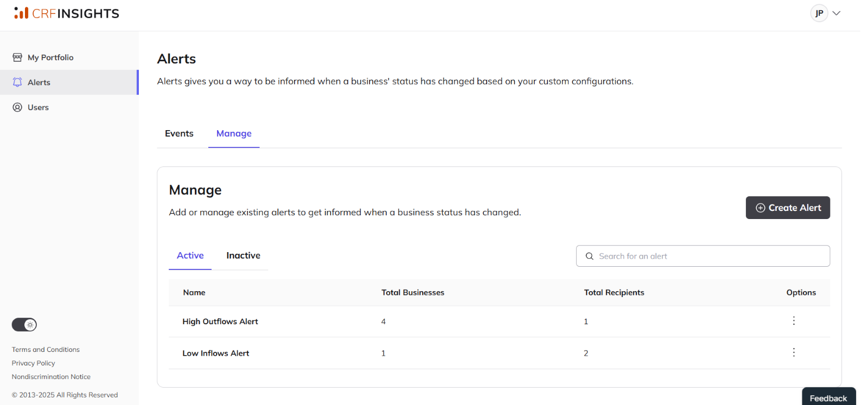Click the magnifier icon in search box

pyautogui.click(x=589, y=256)
